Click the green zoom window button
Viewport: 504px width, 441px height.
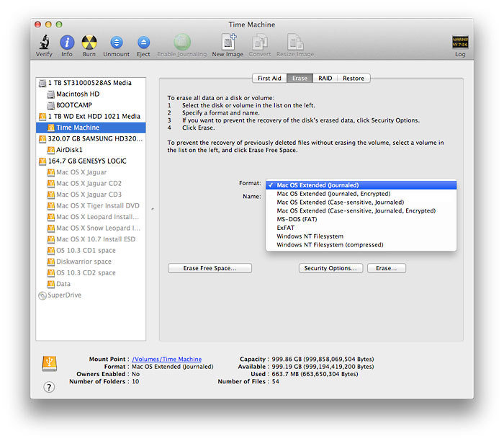59,24
